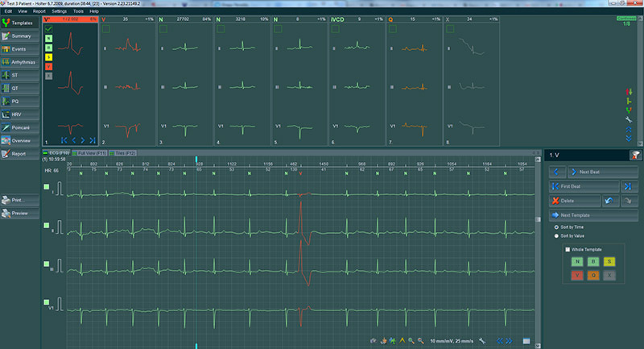644x349 pixels.
Task: Open the Report menu
Action: (39, 12)
